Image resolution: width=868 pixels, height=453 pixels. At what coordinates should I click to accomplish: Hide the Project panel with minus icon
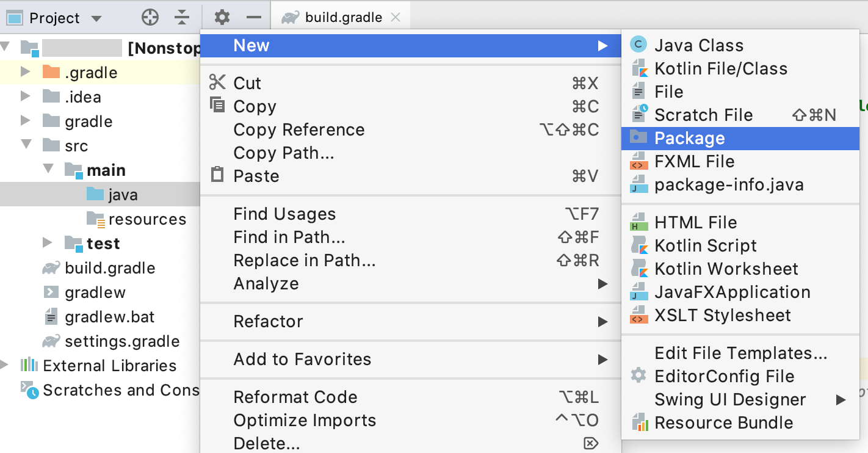[254, 18]
